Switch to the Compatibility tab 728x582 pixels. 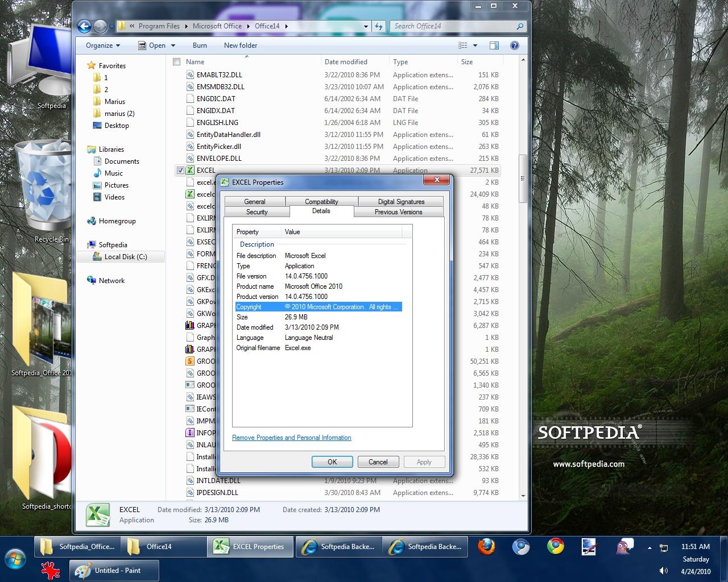tap(321, 202)
